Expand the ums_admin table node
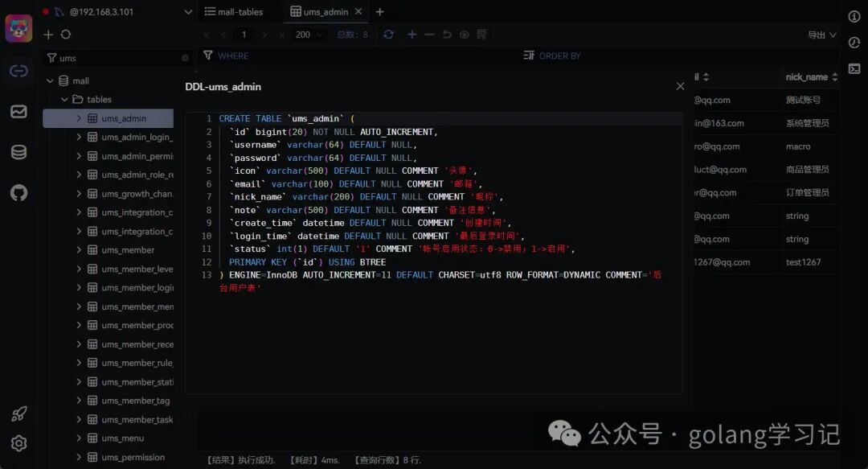 79,118
